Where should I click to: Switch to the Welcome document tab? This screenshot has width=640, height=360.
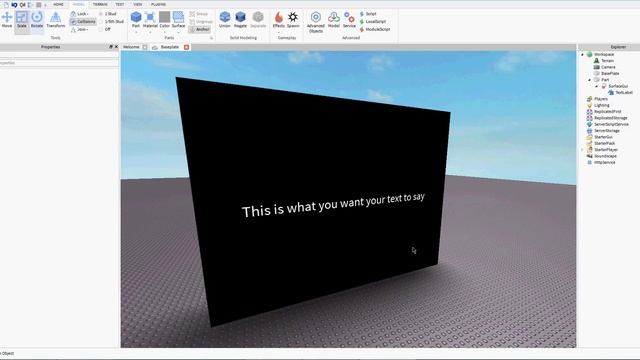(x=131, y=47)
